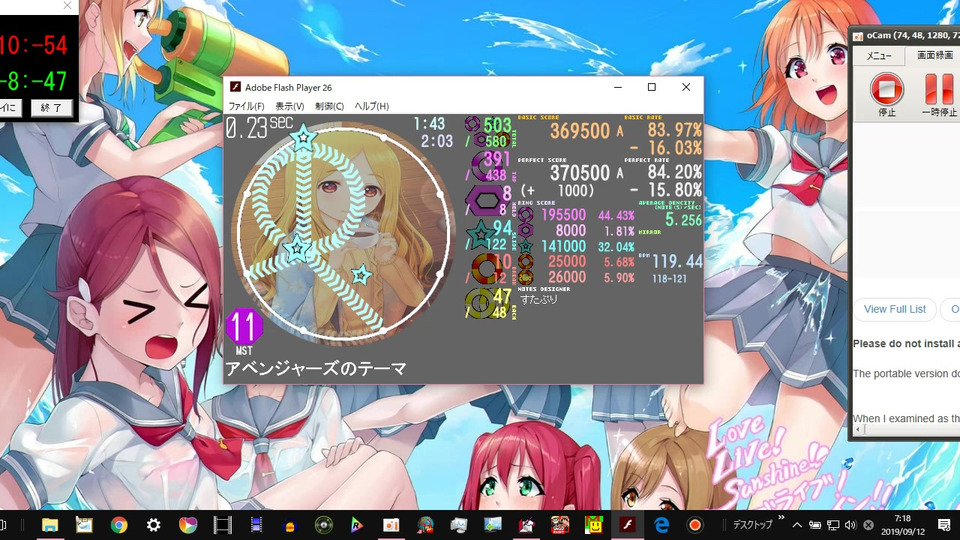
Task: Open the 制御(C) menu in Flash Player
Action: point(329,106)
